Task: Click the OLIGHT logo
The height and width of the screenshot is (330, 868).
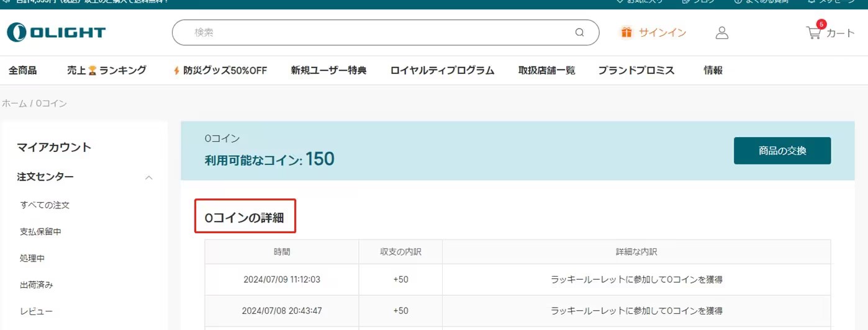Action: coord(56,32)
